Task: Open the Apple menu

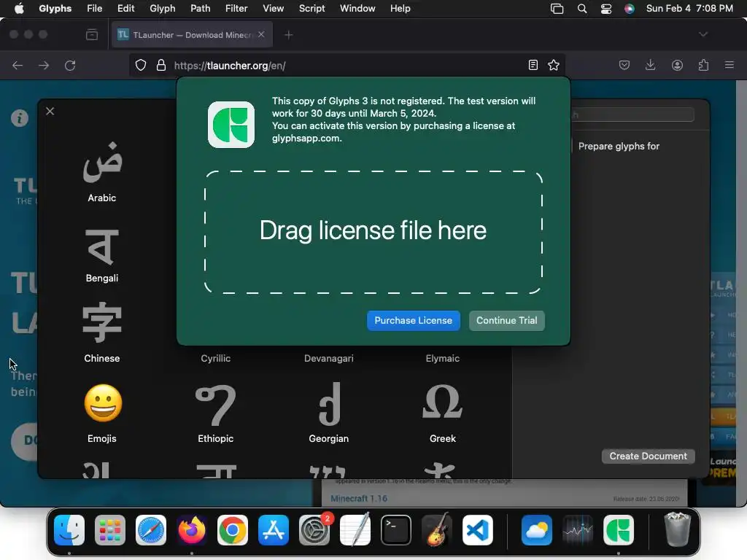Action: (19, 9)
